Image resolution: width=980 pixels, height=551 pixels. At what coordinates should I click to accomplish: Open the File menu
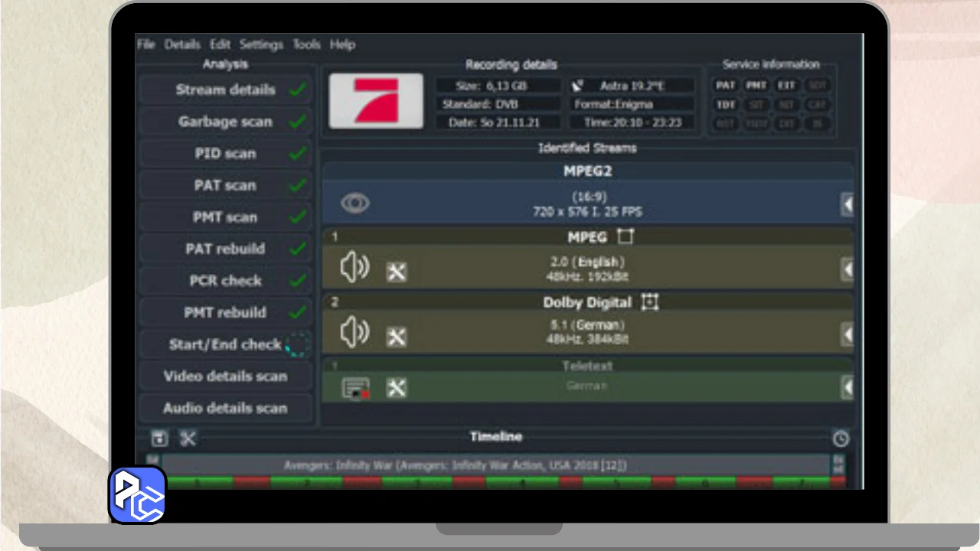click(145, 44)
